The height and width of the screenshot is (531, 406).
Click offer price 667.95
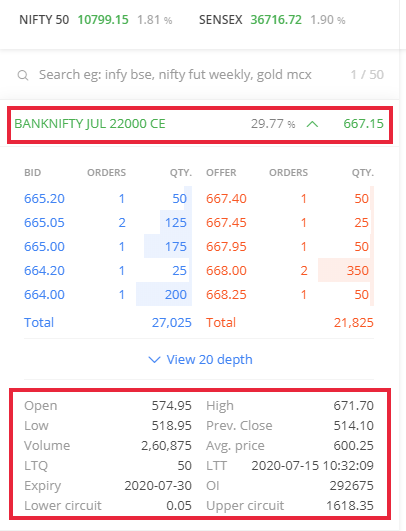point(226,247)
